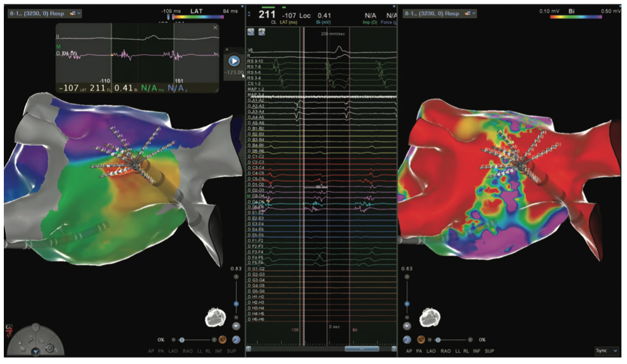Select the CS 1-2 channel label
The height and width of the screenshot is (364, 627).
[x=254, y=84]
